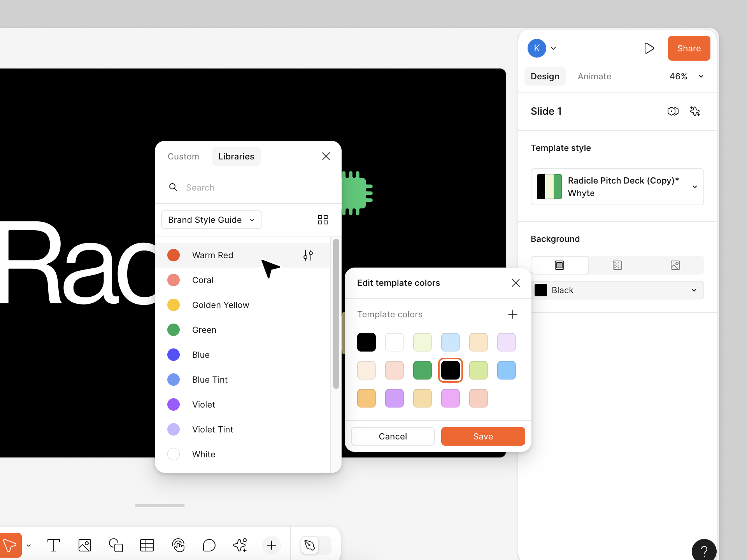The height and width of the screenshot is (560, 747).
Task: Select the light lavender template swatch
Action: tap(507, 342)
